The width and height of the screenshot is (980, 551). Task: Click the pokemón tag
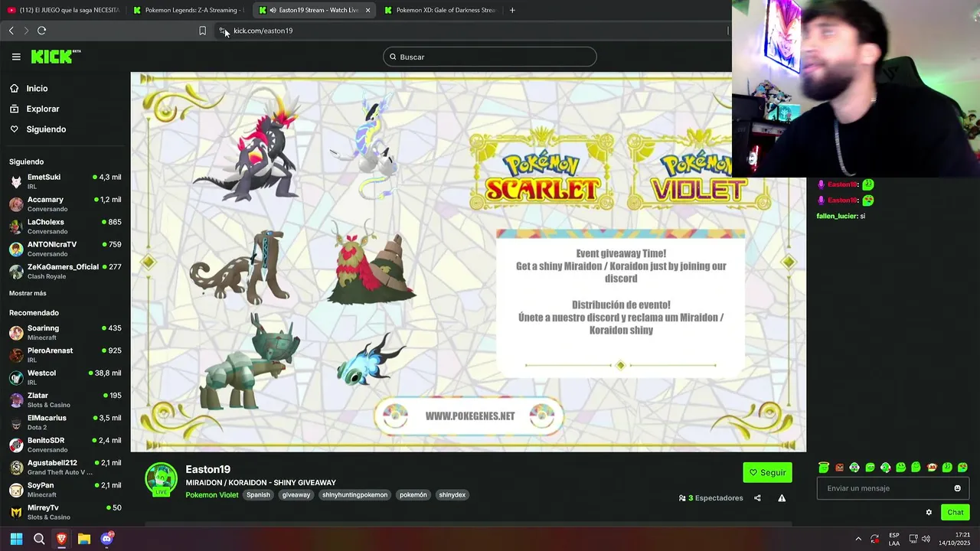[413, 495]
